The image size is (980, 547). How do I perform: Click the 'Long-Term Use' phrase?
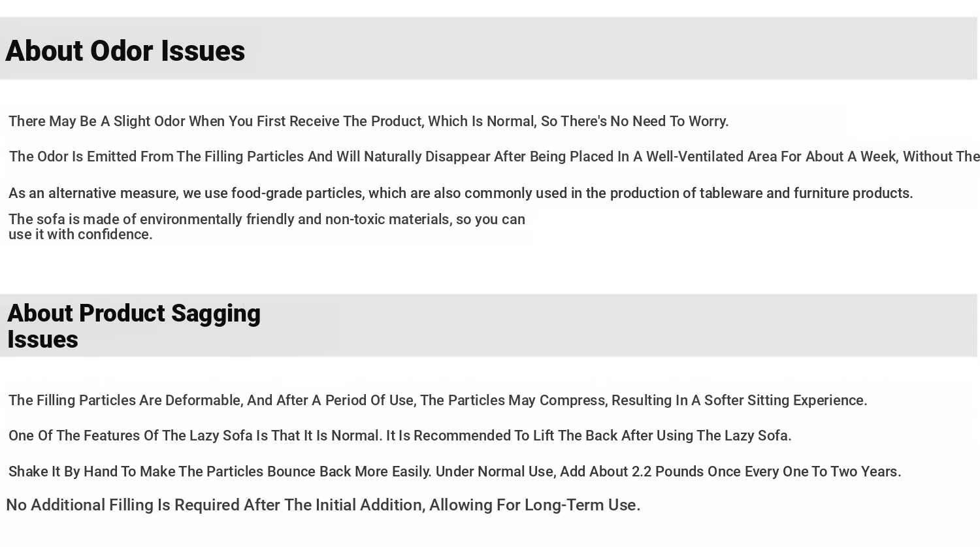point(580,505)
